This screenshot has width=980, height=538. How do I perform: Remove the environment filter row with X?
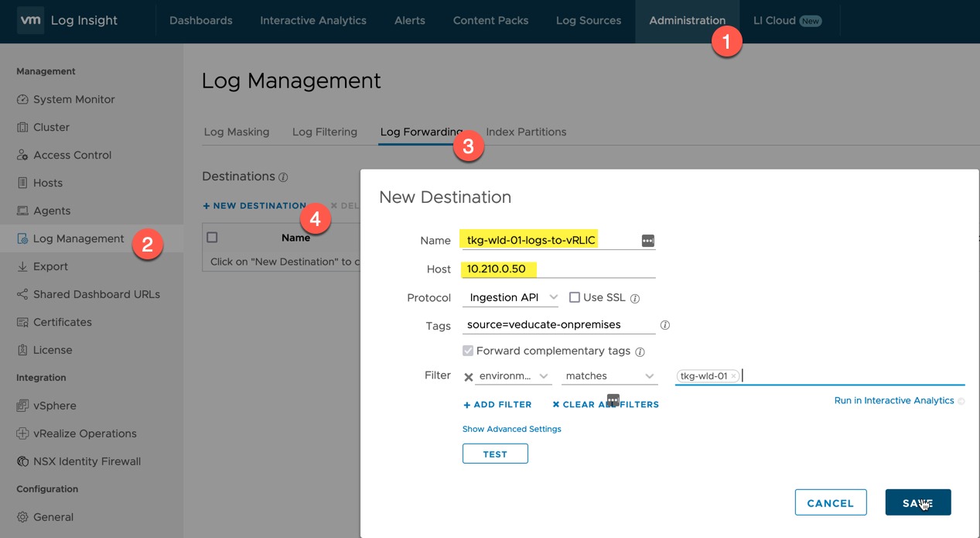(x=468, y=377)
